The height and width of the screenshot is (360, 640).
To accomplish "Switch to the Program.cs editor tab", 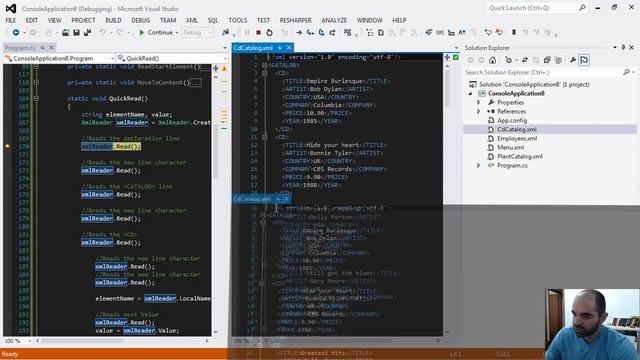I will pyautogui.click(x=20, y=48).
